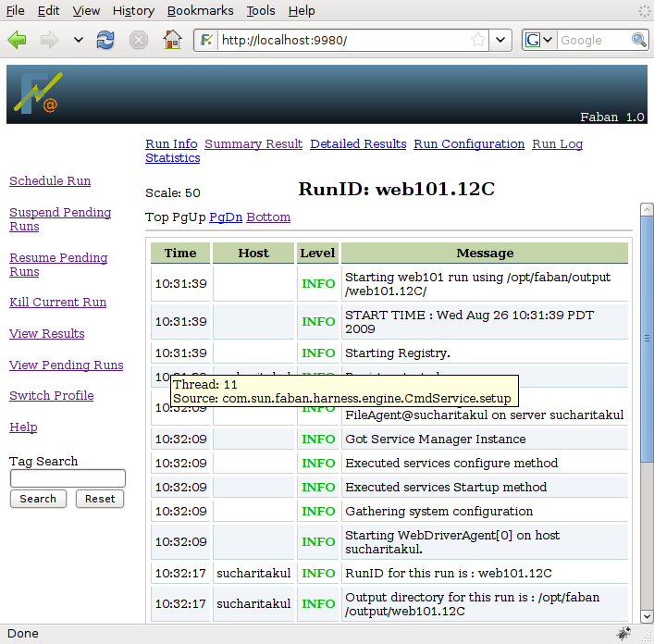
Task: Click Schedule Run in the sidebar
Action: [50, 180]
